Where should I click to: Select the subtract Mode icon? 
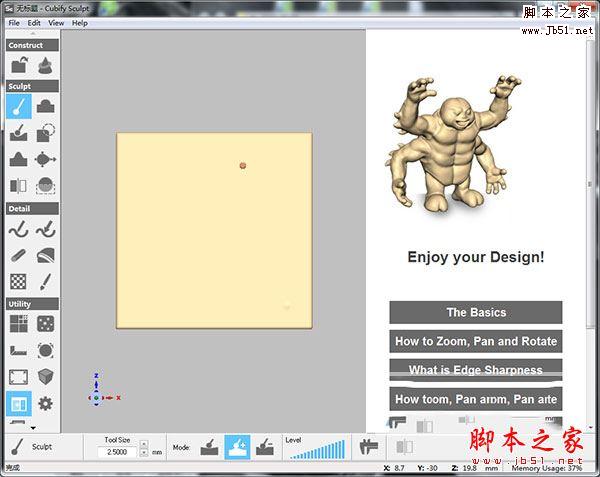click(x=265, y=447)
